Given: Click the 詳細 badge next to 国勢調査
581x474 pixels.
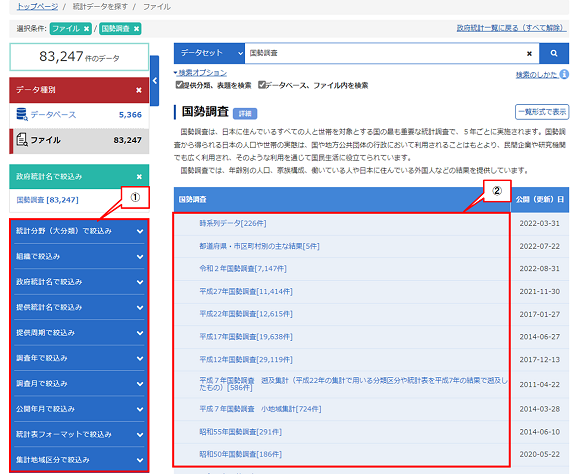Looking at the screenshot, I should click(245, 114).
